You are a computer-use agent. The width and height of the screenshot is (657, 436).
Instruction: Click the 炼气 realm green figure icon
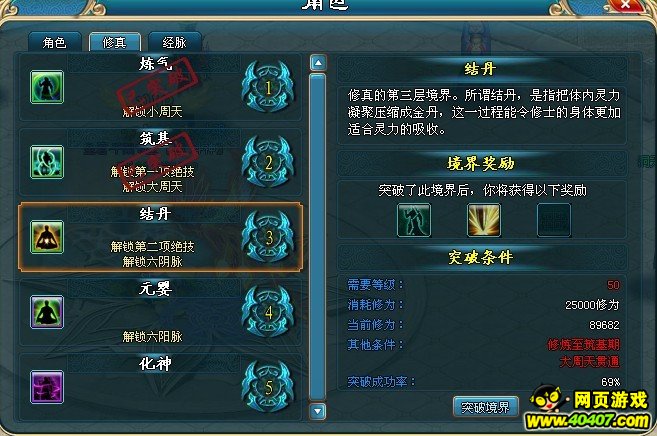(47, 87)
